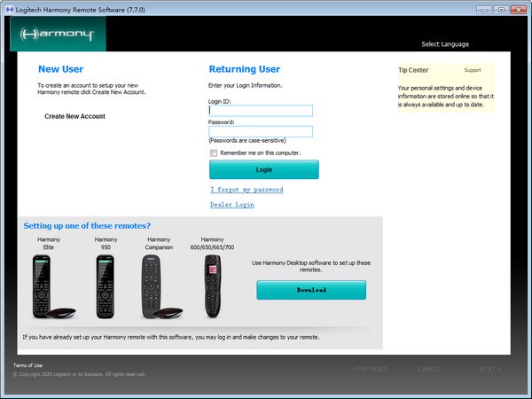This screenshot has height=399, width=532.
Task: Open the Select Language option
Action: click(x=445, y=44)
